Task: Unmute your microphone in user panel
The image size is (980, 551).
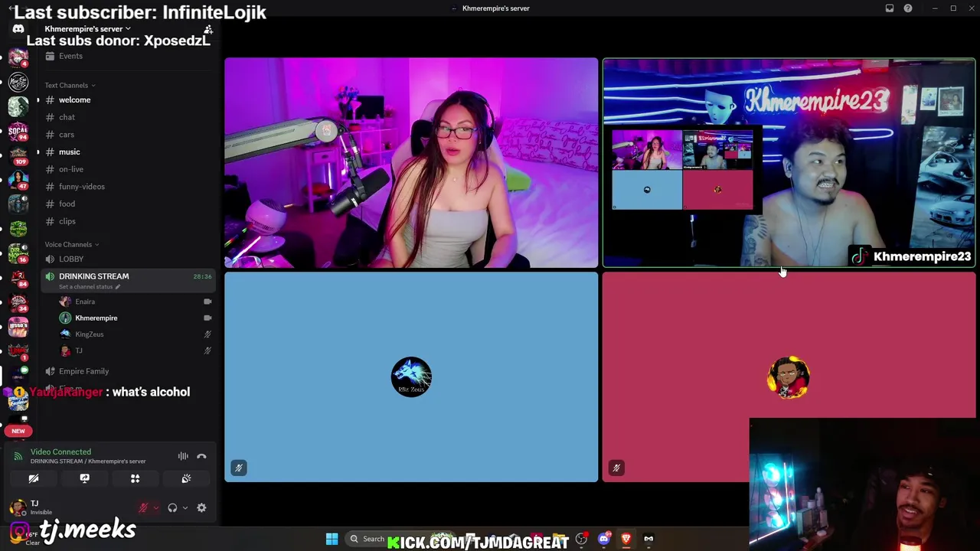Action: [x=143, y=507]
